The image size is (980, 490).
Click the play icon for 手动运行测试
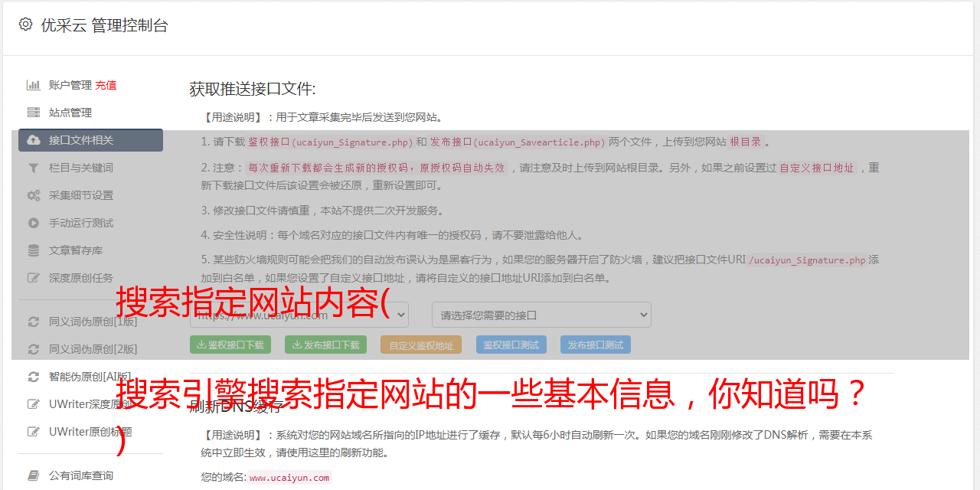coord(34,223)
